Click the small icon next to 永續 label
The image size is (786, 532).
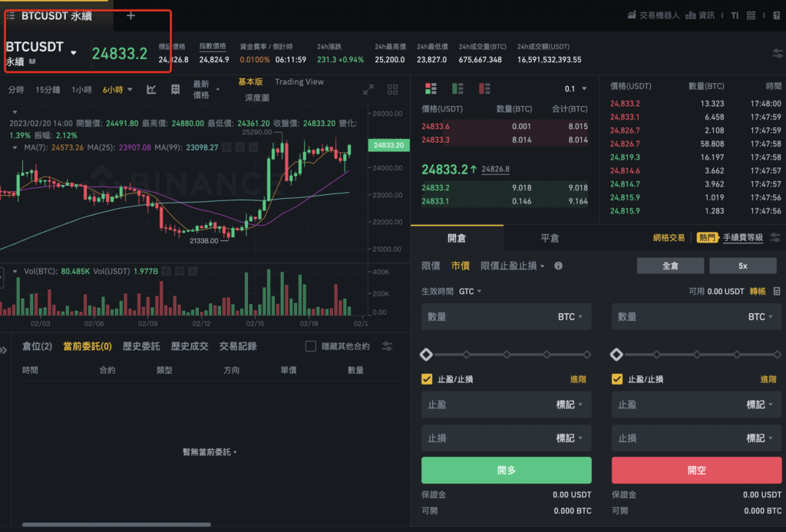click(x=32, y=61)
